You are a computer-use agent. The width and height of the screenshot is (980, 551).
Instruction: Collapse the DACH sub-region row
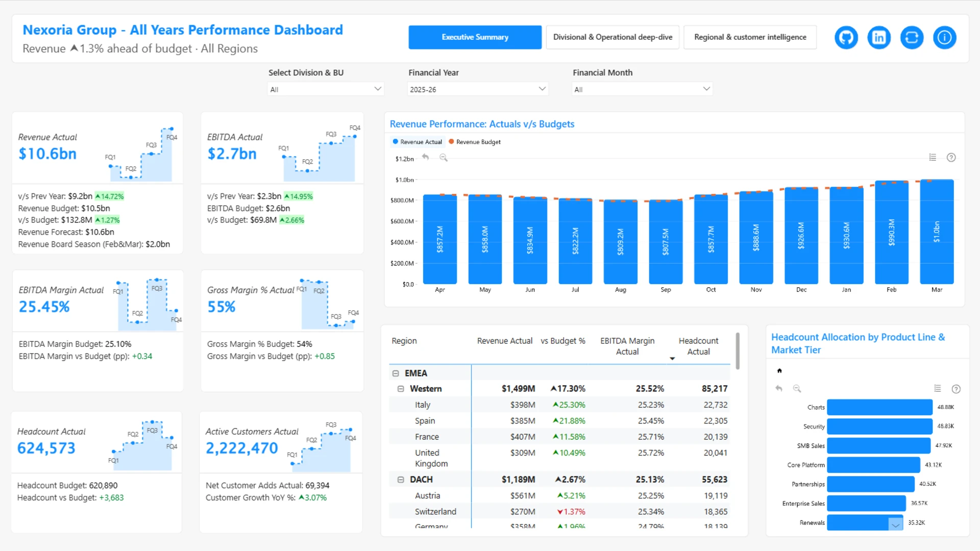[401, 480]
